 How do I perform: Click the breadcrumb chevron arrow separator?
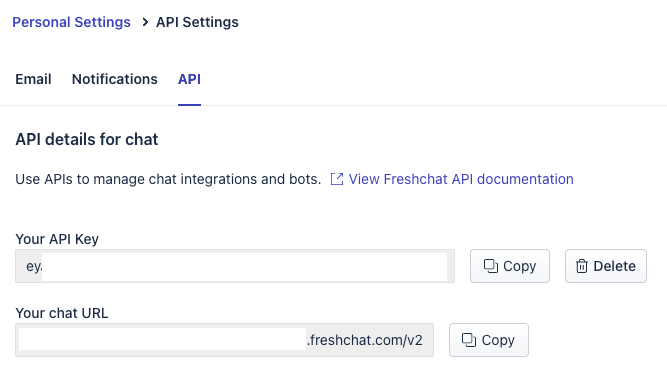pos(145,22)
